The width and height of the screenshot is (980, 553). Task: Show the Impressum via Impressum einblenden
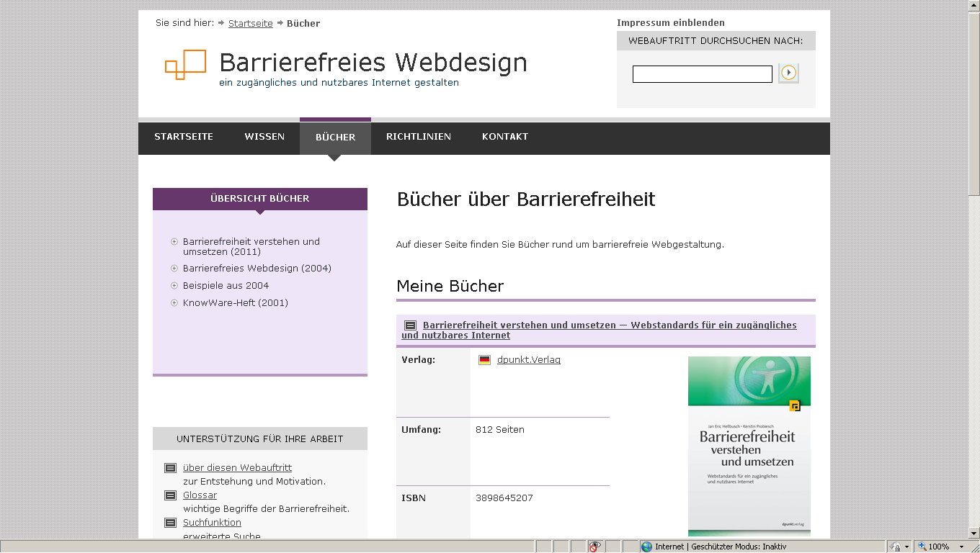[669, 22]
